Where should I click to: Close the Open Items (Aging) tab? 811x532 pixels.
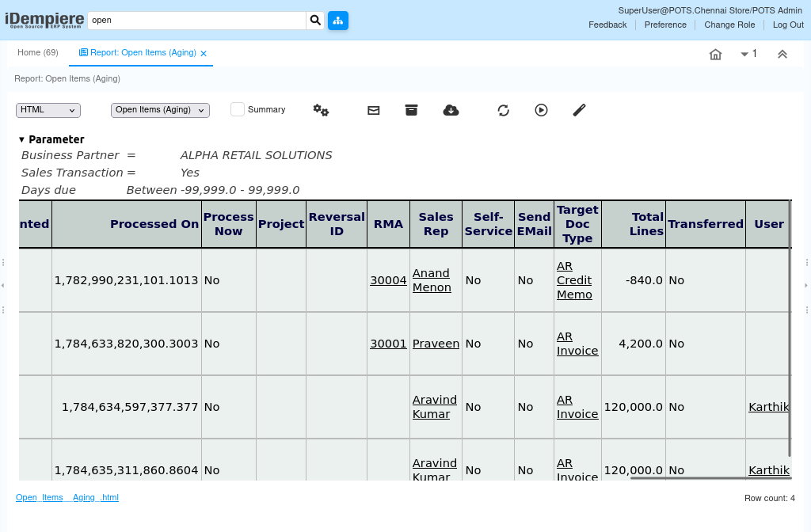204,53
